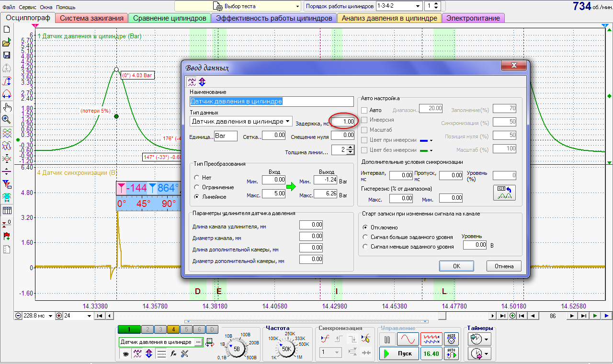Image resolution: width=613 pixels, height=364 pixels.
Task: Click the auto voltage setup icon
Action: tap(451, 339)
